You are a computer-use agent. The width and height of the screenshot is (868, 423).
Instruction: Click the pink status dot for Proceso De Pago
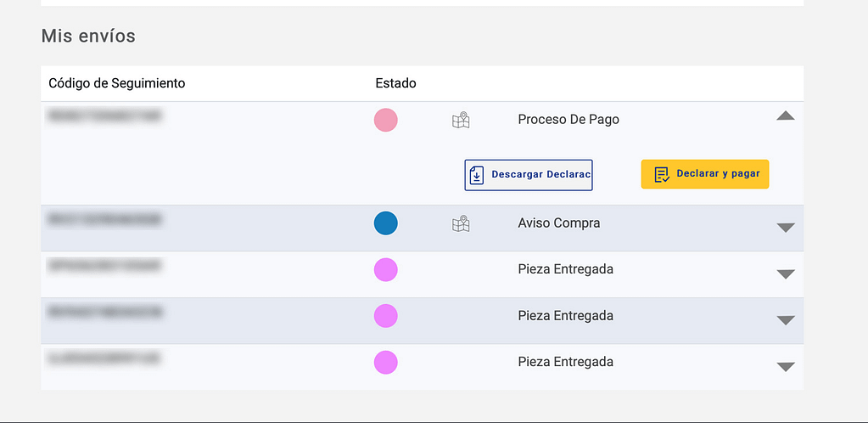coord(386,120)
